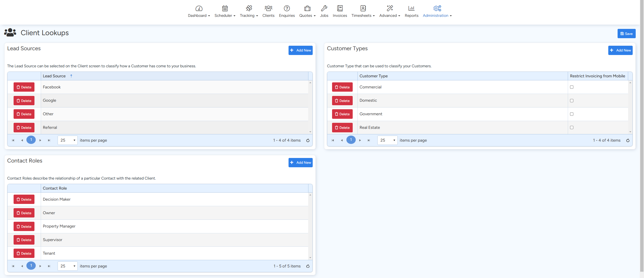This screenshot has width=644, height=278.
Task: Go to next page in Customer Types pager
Action: click(360, 140)
